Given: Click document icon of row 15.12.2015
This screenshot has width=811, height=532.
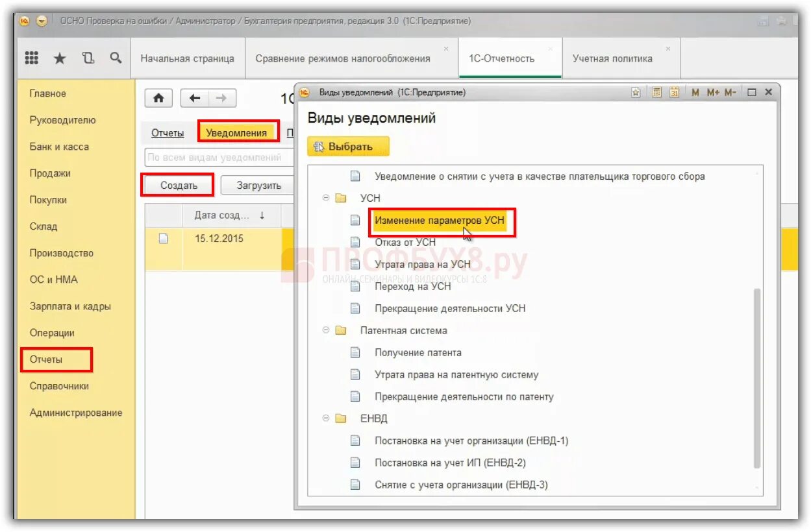Looking at the screenshot, I should pyautogui.click(x=164, y=238).
